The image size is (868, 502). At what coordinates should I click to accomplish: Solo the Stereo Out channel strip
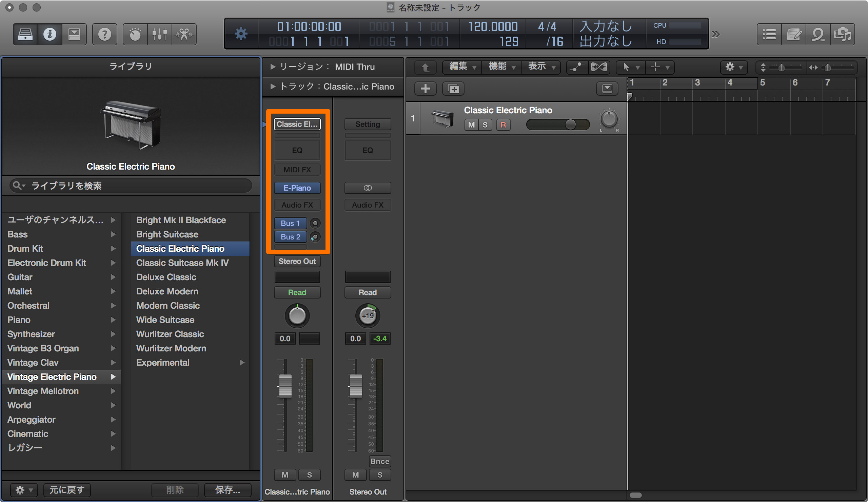point(380,475)
